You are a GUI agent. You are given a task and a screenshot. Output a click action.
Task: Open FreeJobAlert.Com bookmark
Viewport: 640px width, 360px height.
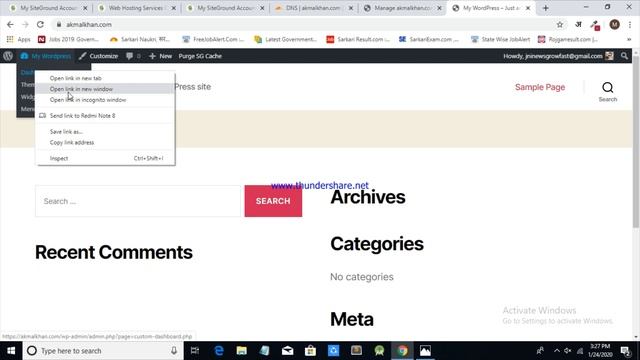213,39
